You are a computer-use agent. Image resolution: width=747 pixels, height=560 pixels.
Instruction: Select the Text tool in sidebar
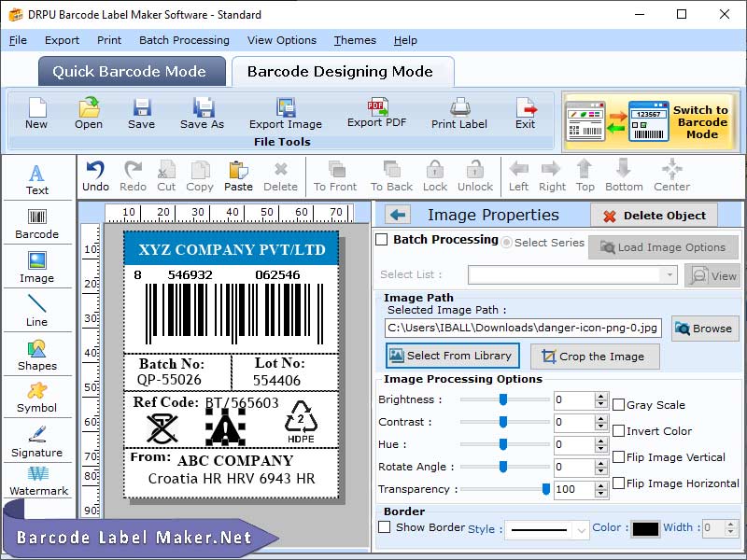[x=37, y=179]
